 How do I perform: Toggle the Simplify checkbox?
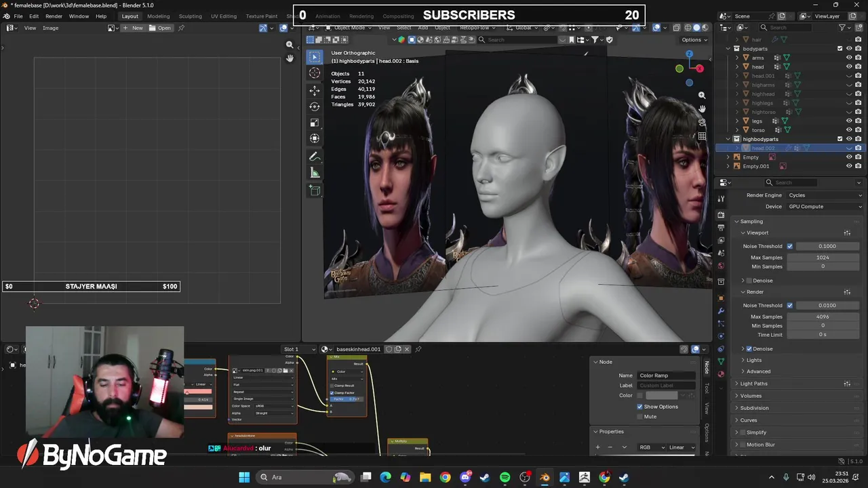coord(743,432)
